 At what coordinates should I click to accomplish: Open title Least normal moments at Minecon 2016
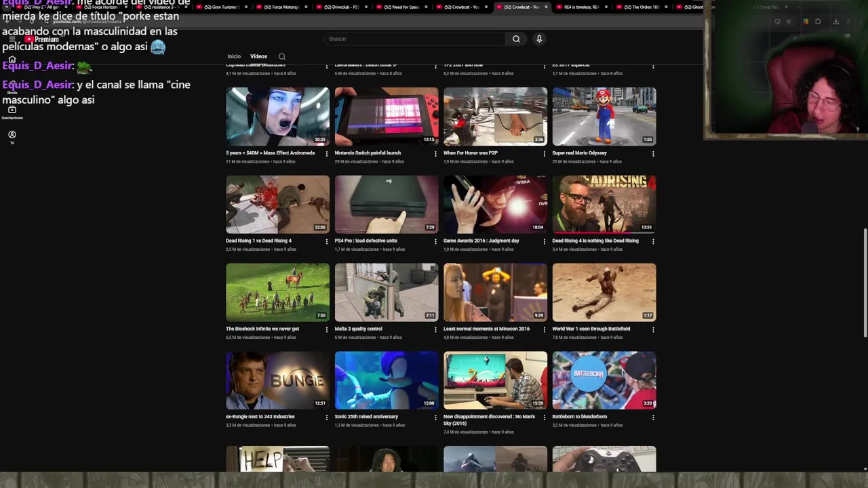486,329
